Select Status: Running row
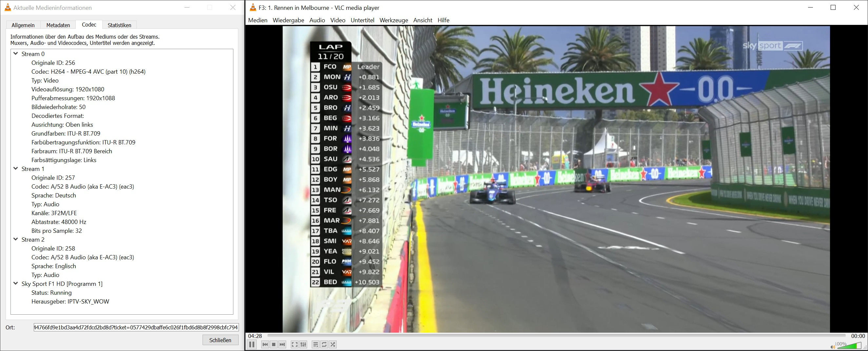This screenshot has width=868, height=351. point(51,292)
